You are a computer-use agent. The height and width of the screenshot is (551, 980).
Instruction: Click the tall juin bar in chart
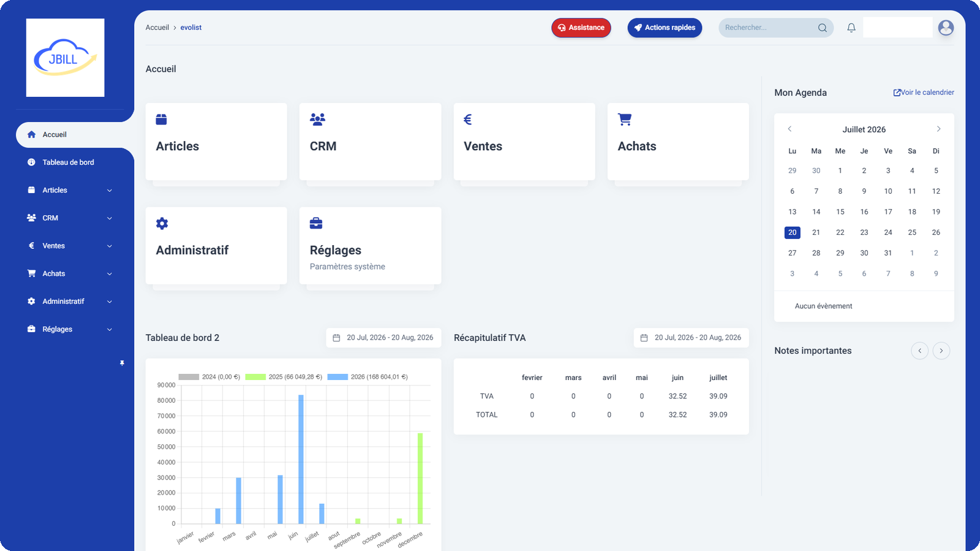point(301,459)
